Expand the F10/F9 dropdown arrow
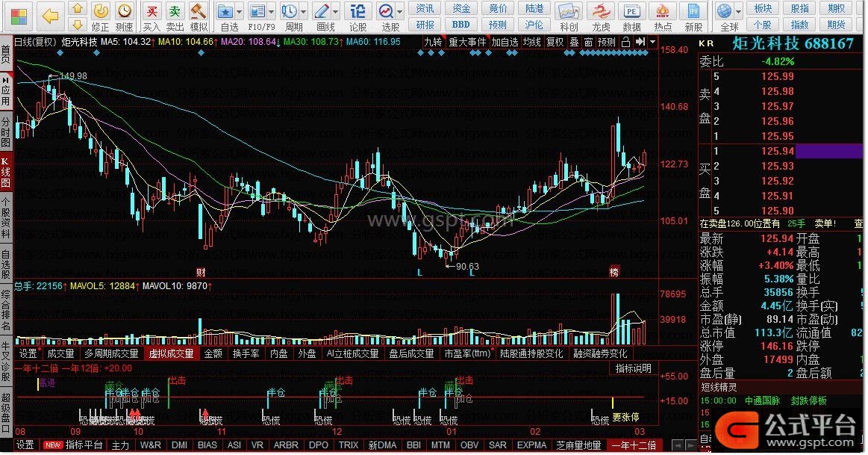Image resolution: width=868 pixels, height=455 pixels. [271, 11]
